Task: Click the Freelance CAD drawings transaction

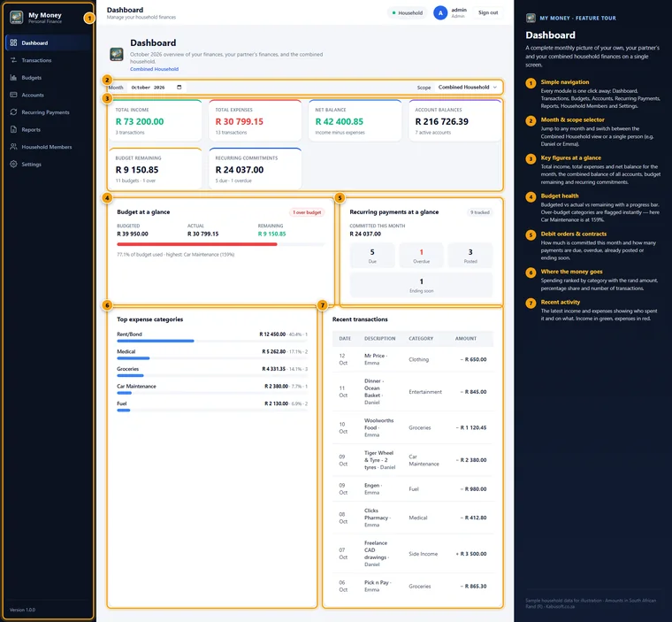Action: (413, 554)
